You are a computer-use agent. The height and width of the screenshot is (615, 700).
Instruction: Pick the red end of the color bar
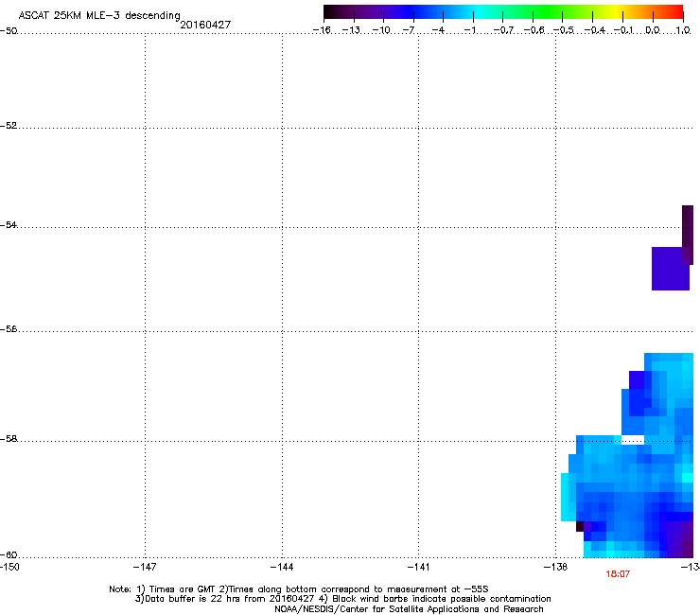(676, 12)
